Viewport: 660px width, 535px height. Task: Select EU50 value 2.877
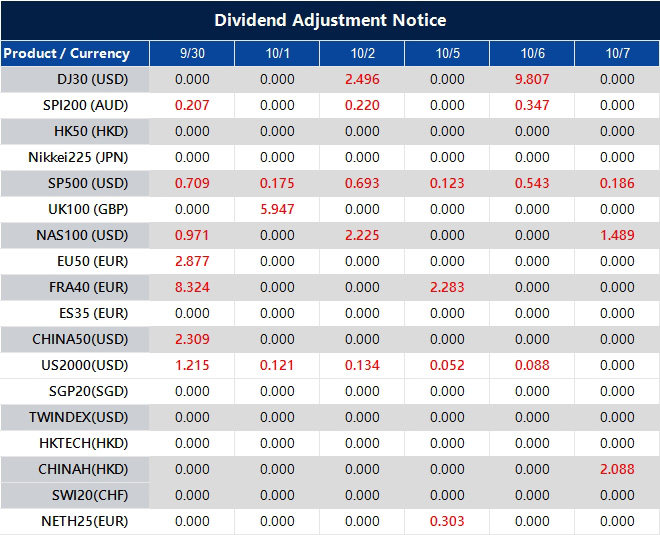pos(192,261)
